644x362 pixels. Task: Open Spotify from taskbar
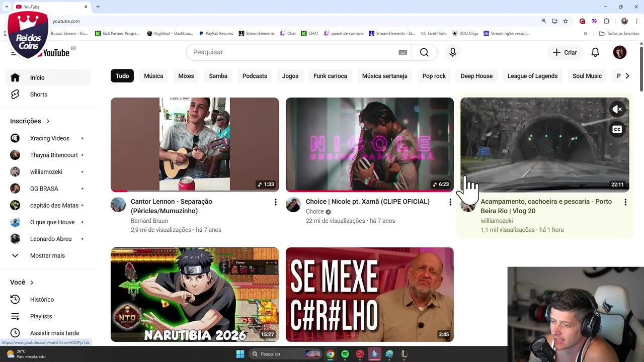coord(345,354)
